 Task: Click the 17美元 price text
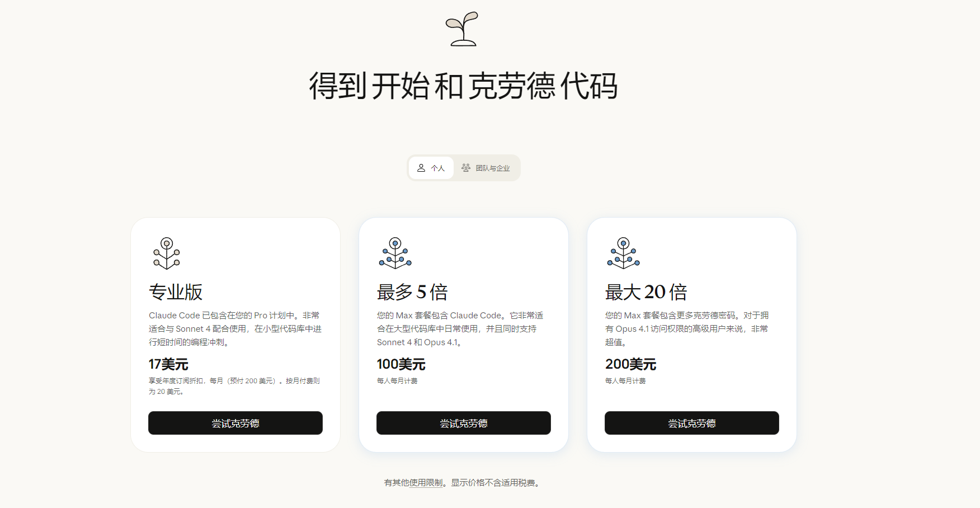[x=168, y=364]
